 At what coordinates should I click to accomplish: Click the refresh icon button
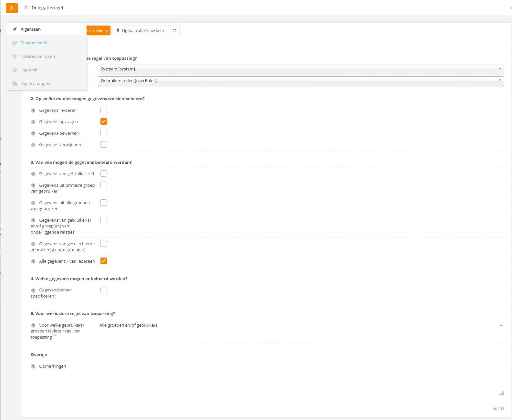pyautogui.click(x=174, y=31)
